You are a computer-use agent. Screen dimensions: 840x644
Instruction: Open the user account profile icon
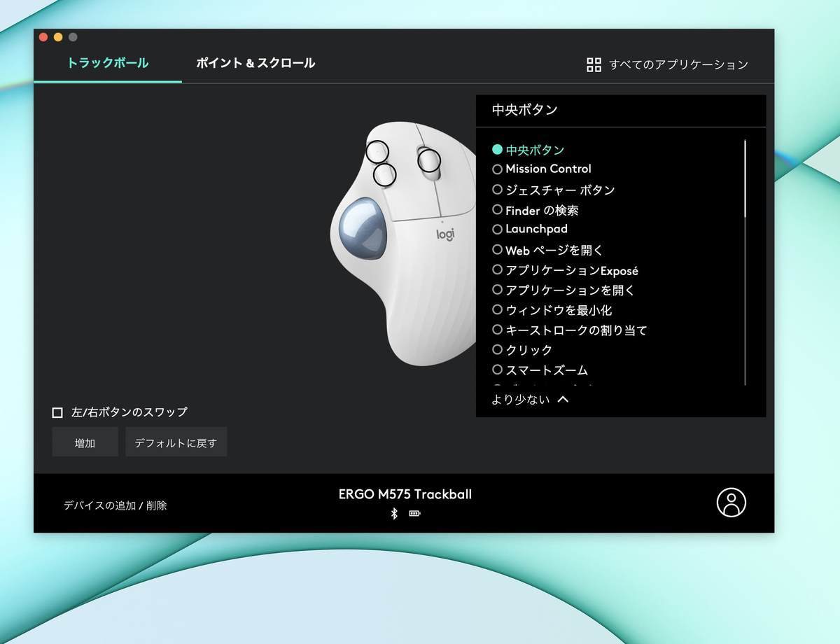click(x=731, y=503)
